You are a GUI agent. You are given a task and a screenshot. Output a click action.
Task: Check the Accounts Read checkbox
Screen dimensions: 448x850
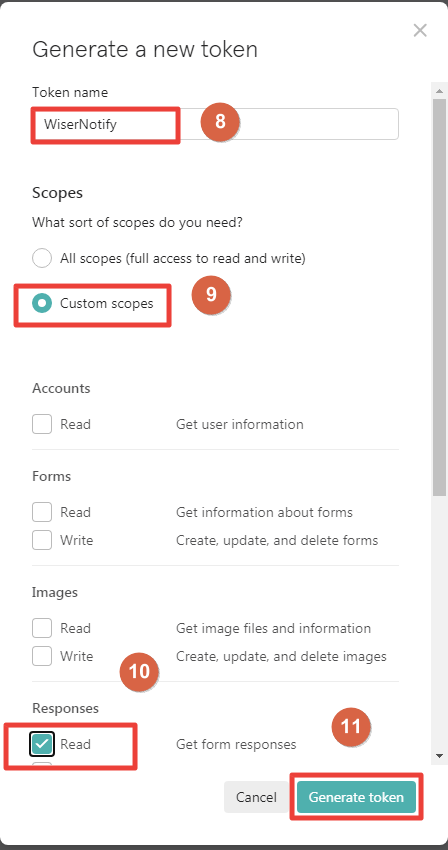pyautogui.click(x=42, y=424)
